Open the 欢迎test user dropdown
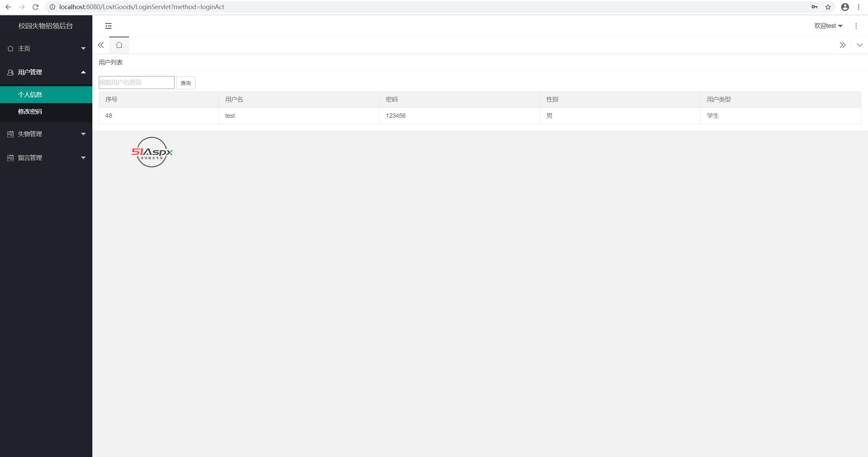This screenshot has width=868, height=457. (x=828, y=26)
